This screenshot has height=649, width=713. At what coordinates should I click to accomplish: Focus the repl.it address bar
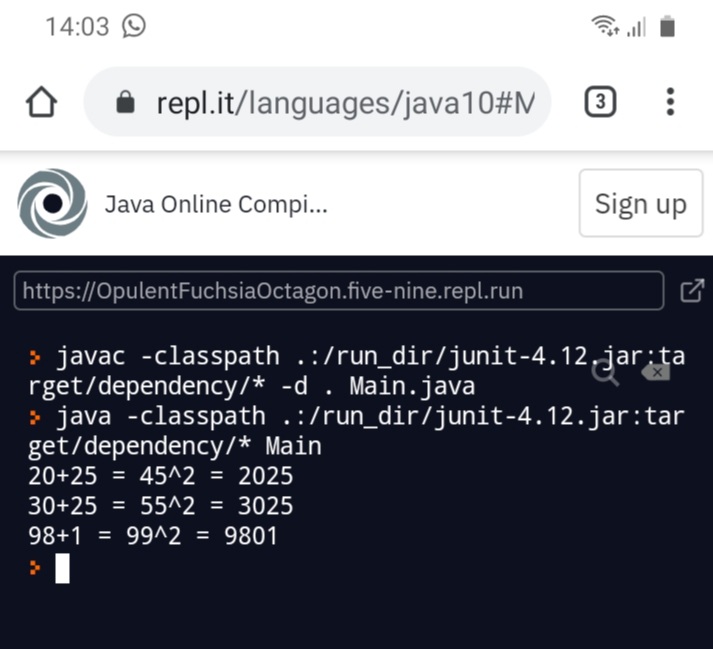click(317, 102)
